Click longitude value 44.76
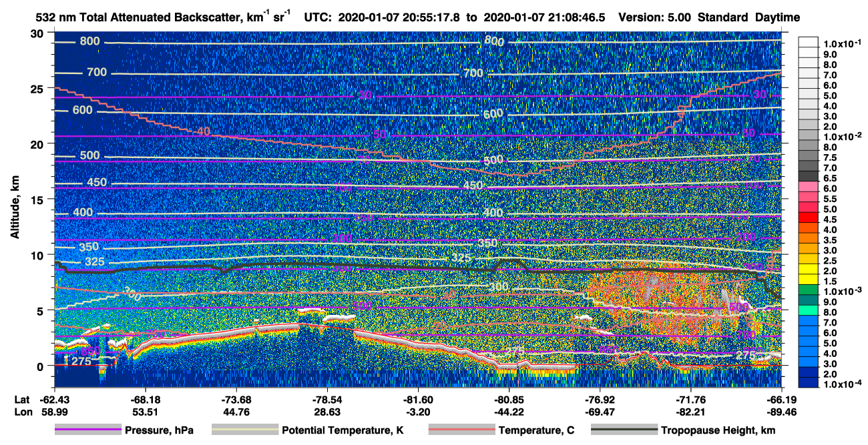 [x=236, y=412]
